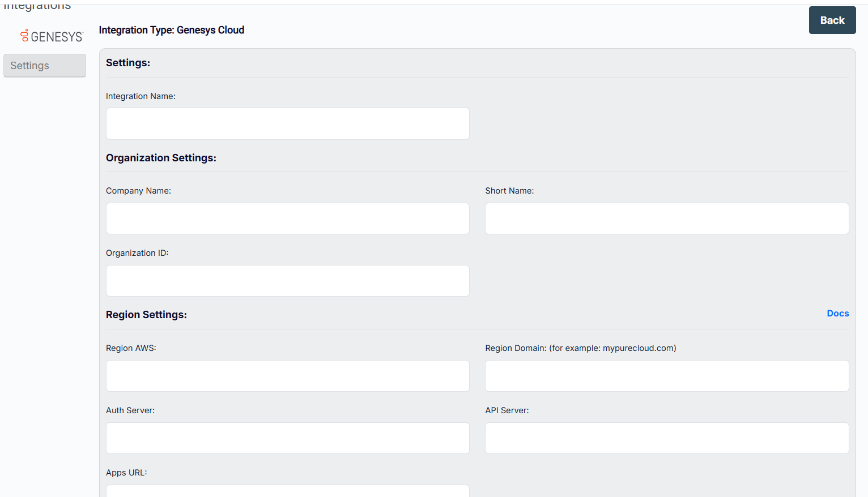
Task: Focus the Auth Server input
Action: [x=287, y=438]
